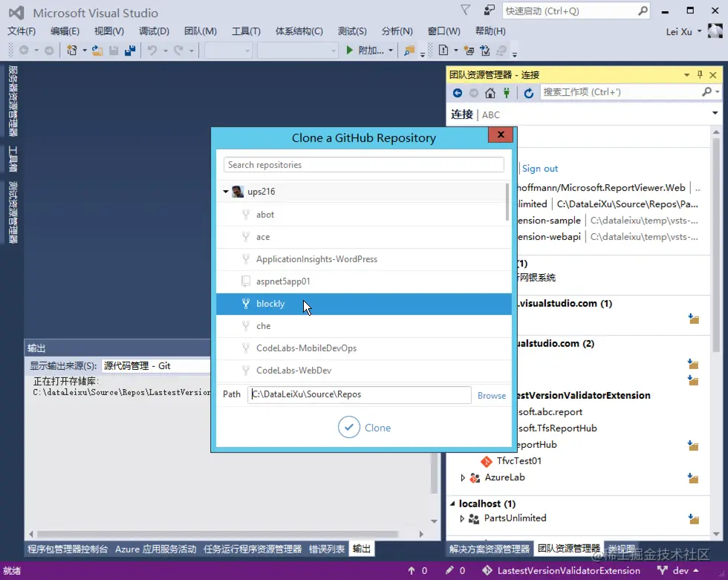
Task: Click the notifications flag icon
Action: tap(465, 10)
